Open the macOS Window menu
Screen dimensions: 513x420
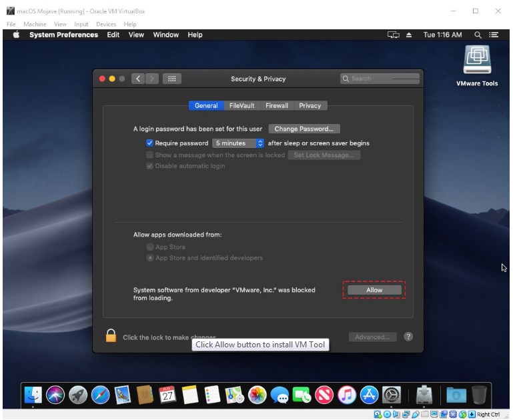coord(166,35)
